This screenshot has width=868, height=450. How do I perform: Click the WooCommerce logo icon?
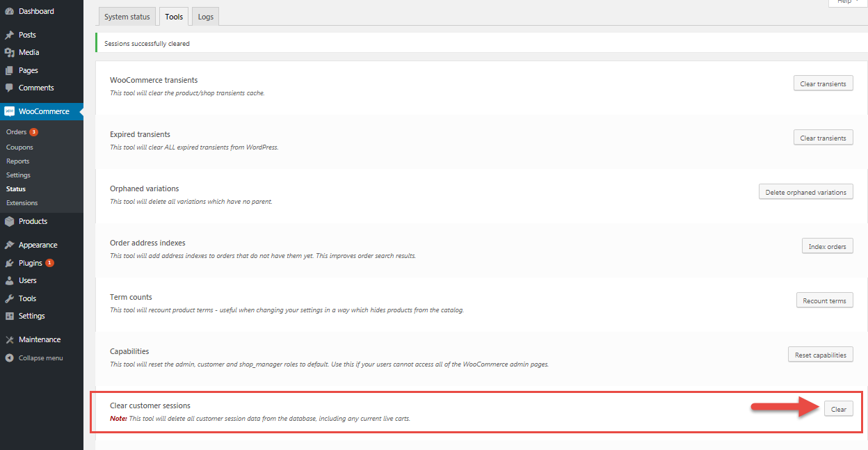tap(9, 111)
